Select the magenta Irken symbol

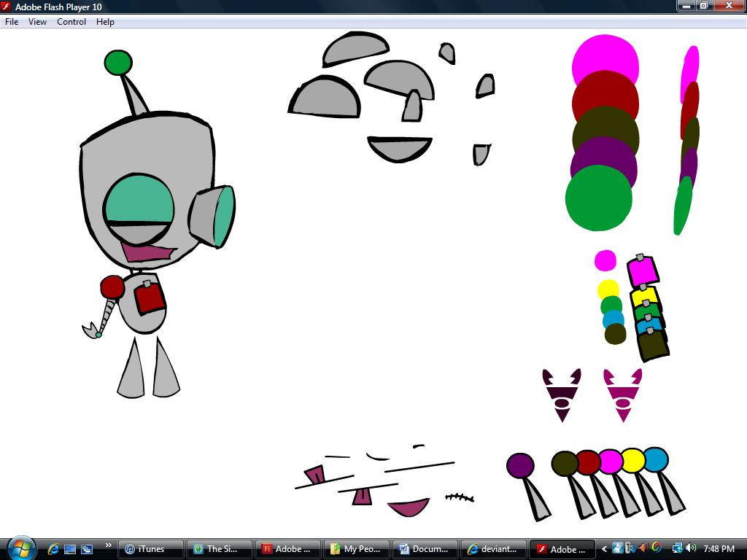623,394
